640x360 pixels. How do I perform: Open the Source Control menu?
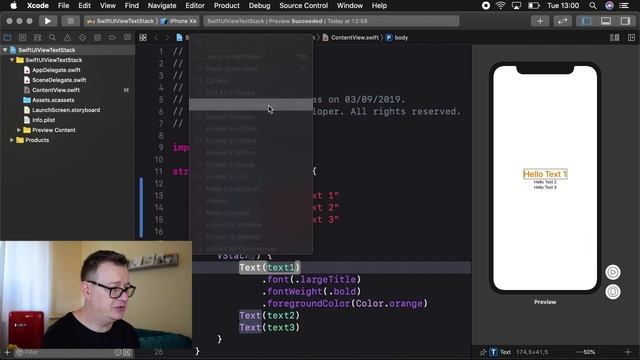(x=303, y=6)
